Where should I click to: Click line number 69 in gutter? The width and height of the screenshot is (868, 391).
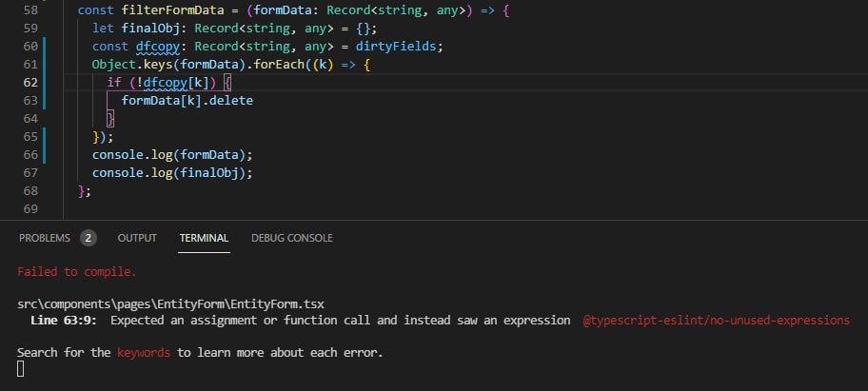point(31,209)
